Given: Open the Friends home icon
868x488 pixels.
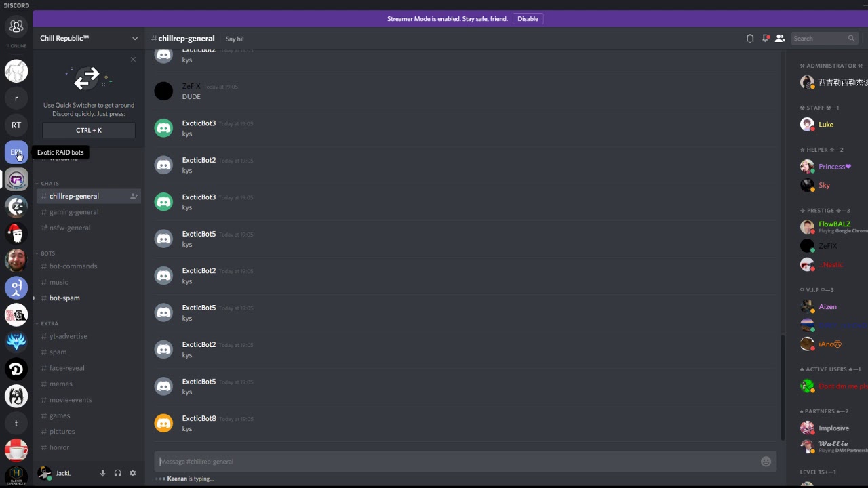Looking at the screenshot, I should (16, 27).
